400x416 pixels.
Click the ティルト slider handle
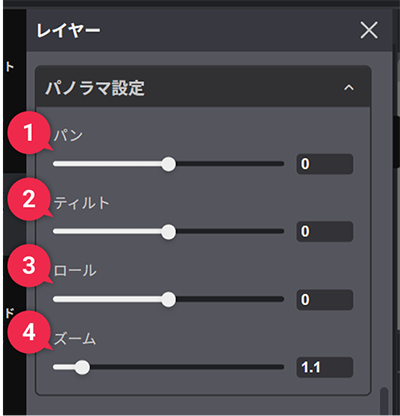pos(169,232)
